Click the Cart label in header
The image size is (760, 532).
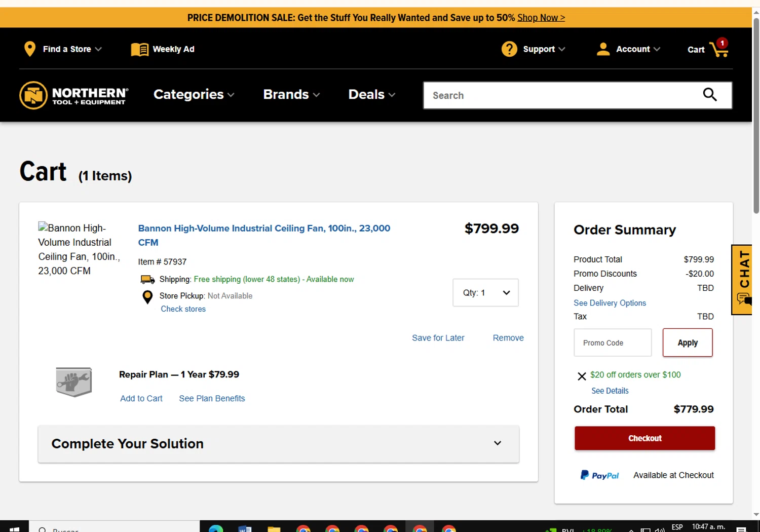point(696,50)
